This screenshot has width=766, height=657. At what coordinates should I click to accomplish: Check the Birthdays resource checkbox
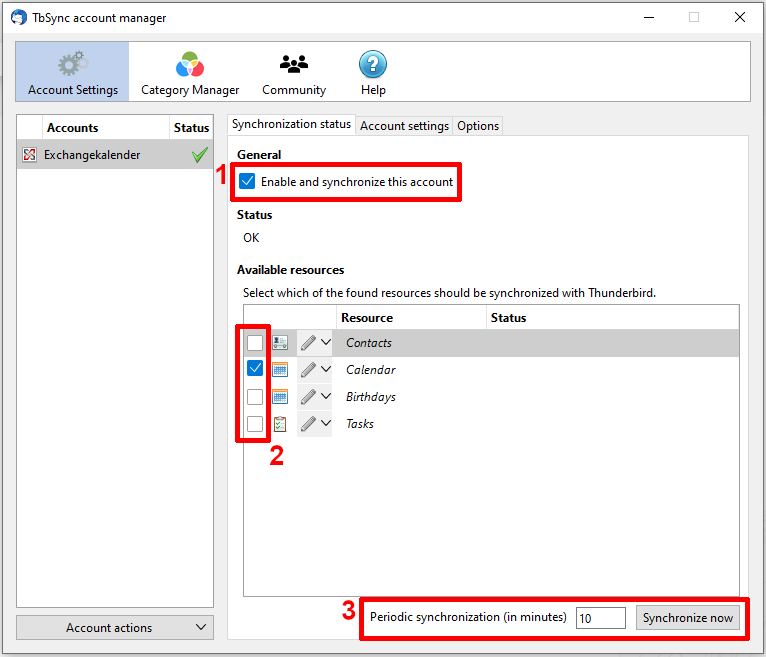click(x=255, y=397)
